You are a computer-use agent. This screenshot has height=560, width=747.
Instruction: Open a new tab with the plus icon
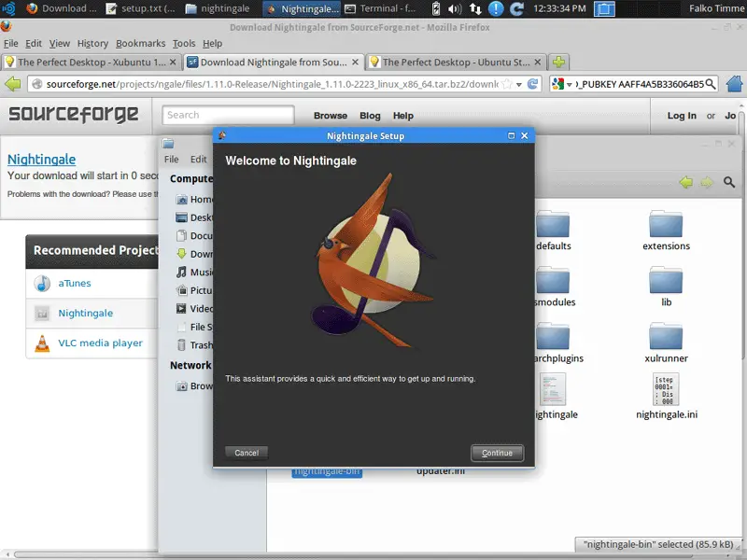(x=558, y=62)
